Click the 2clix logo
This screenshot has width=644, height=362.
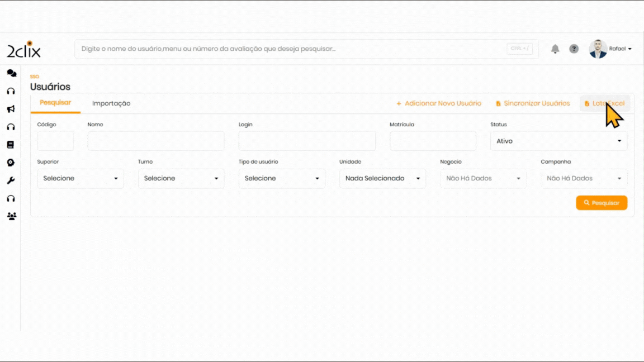(x=23, y=50)
